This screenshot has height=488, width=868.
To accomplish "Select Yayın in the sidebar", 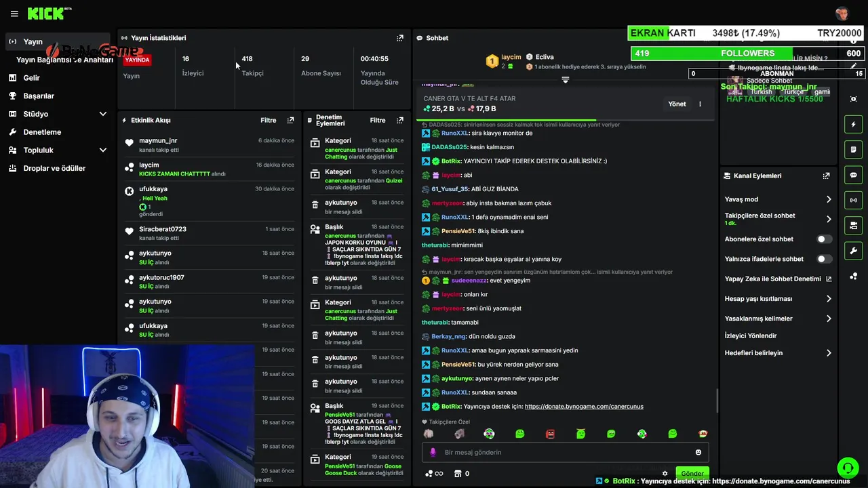I will tap(56, 41).
